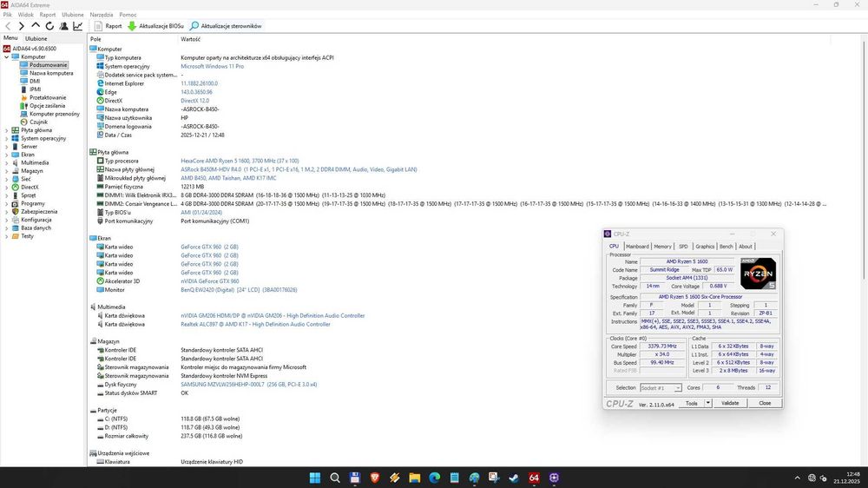Switch to the Ulubione sidebar tab

tap(36, 39)
